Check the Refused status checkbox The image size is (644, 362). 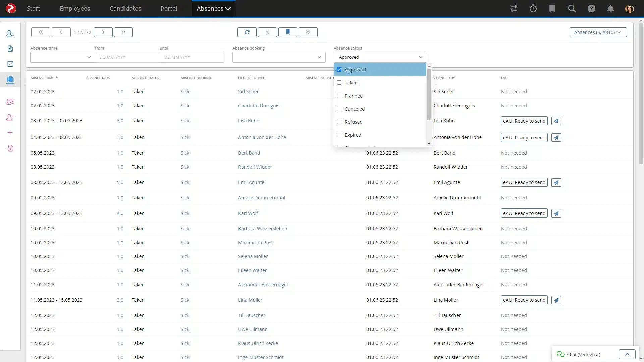(x=339, y=122)
